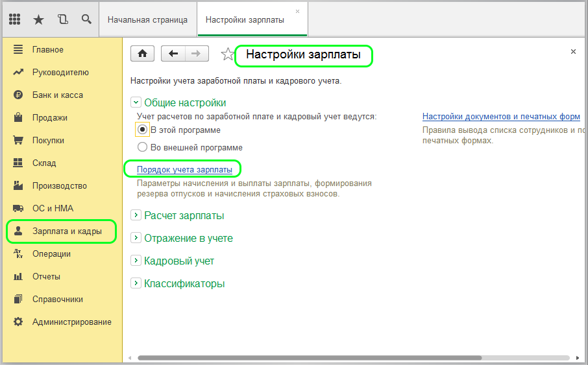Select the 'В этой программе' radio button
This screenshot has height=365, width=588.
[143, 130]
